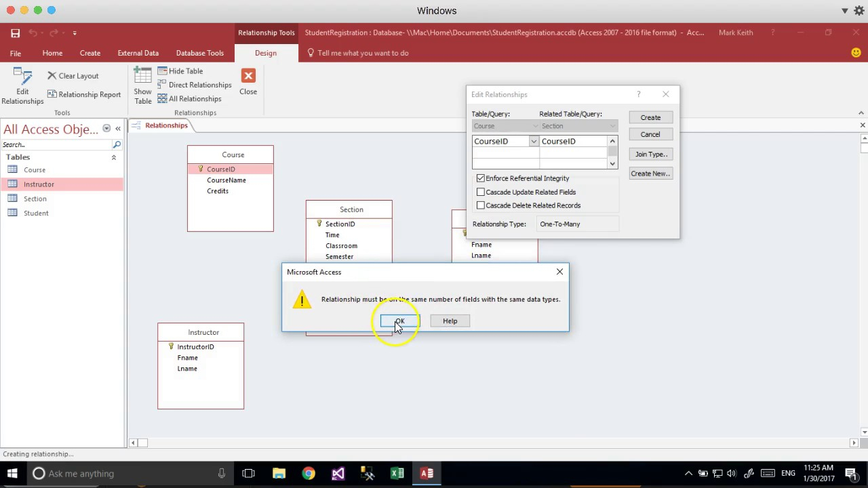Click OK in Microsoft Access dialog

[x=400, y=321]
